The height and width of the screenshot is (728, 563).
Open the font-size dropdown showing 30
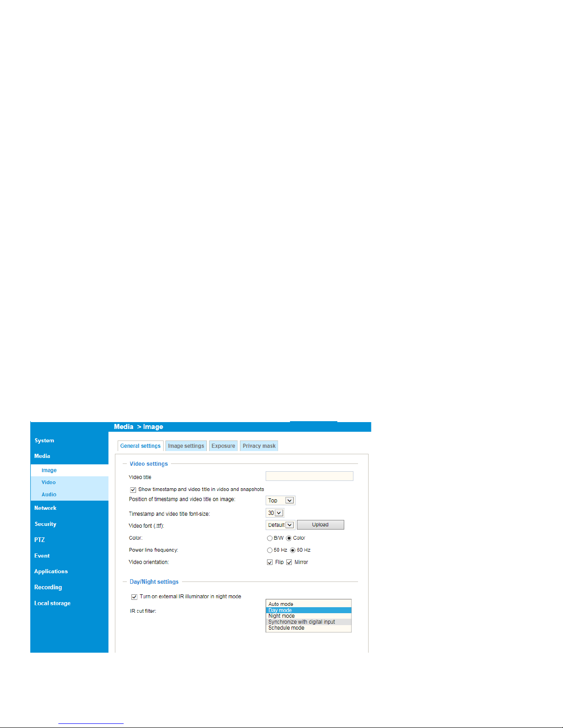275,513
